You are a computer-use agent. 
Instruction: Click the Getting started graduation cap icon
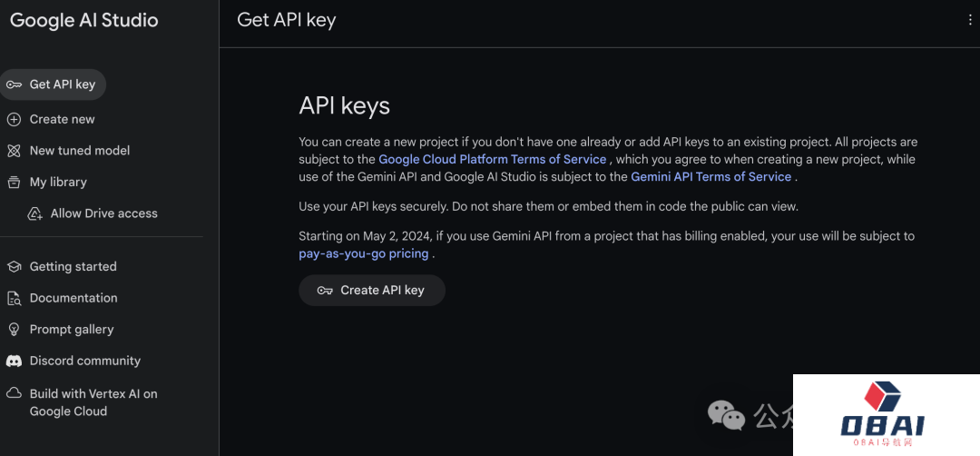point(14,267)
